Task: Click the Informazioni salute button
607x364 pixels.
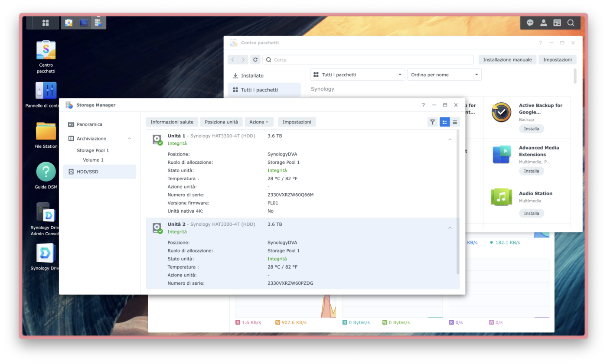Action: click(172, 122)
